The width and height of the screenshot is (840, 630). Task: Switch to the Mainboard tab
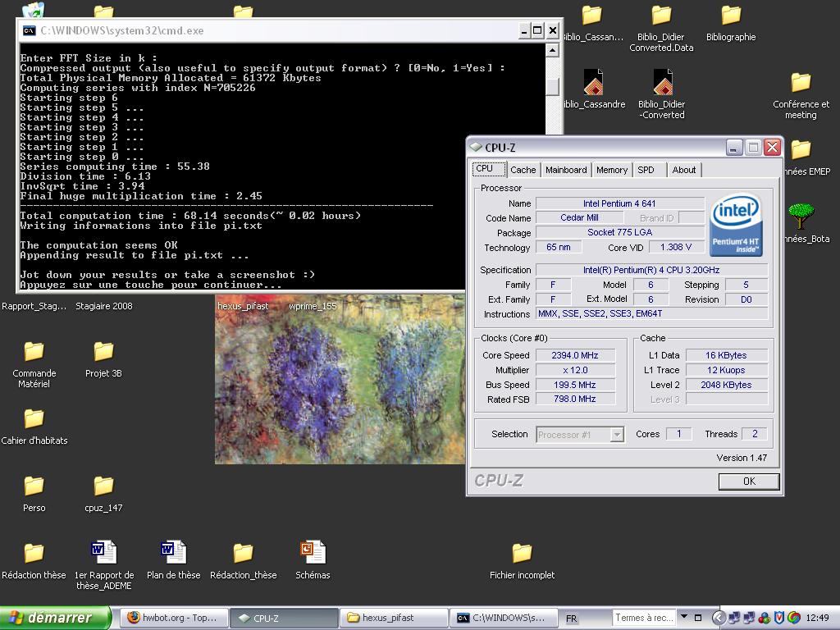tap(566, 170)
